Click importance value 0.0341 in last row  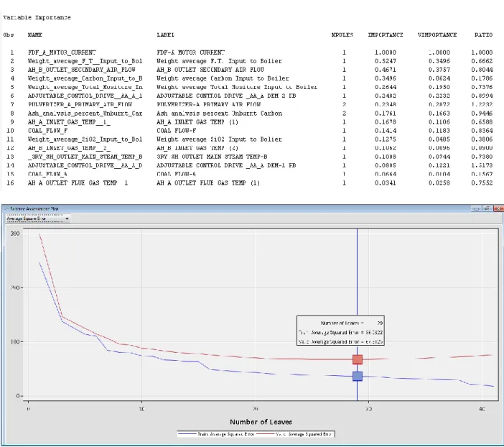tap(385, 183)
